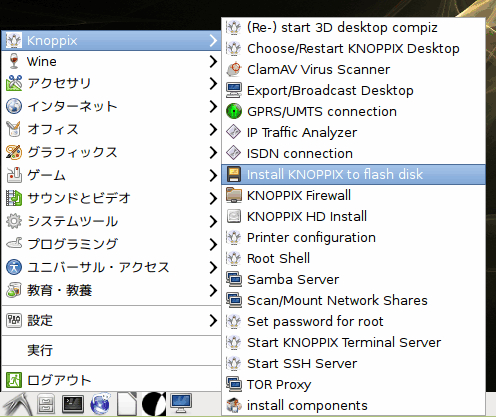
Task: Click the 教育・教養 menu label
Action: pyautogui.click(x=59, y=290)
